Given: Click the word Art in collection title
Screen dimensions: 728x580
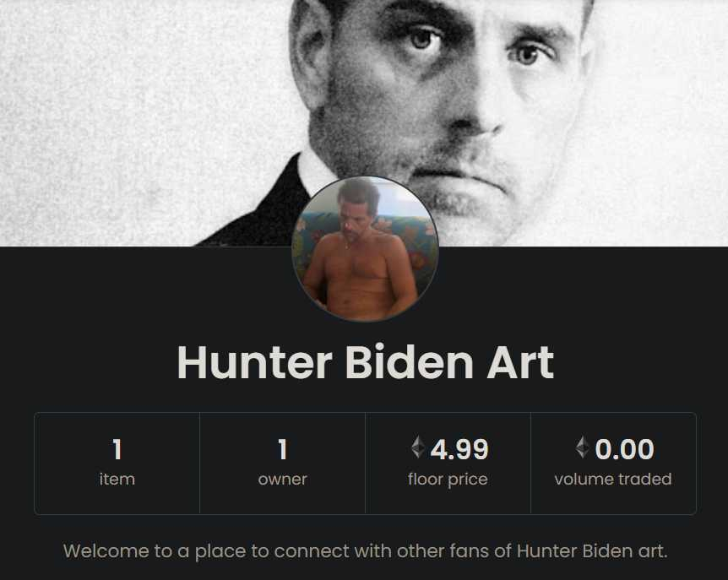Looking at the screenshot, I should click(x=520, y=362).
